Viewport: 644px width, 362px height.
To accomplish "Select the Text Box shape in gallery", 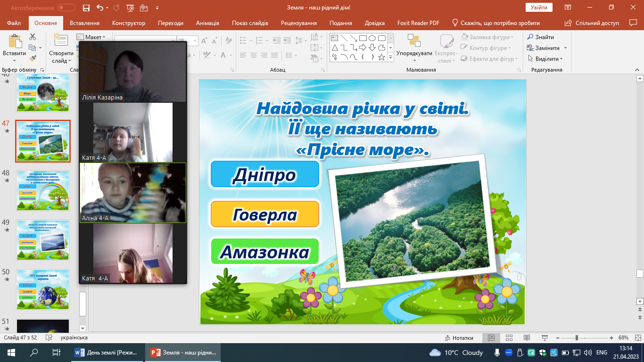I will tap(335, 38).
